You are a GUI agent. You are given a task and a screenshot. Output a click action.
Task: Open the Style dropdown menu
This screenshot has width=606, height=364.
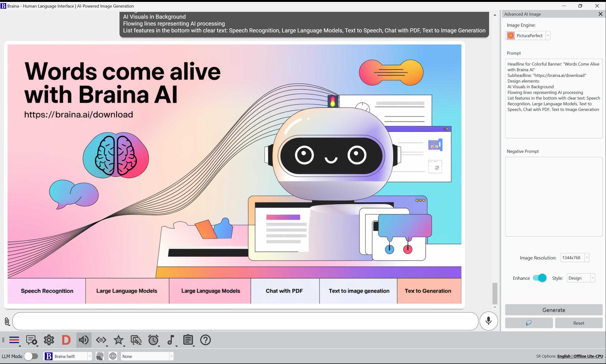click(592, 278)
